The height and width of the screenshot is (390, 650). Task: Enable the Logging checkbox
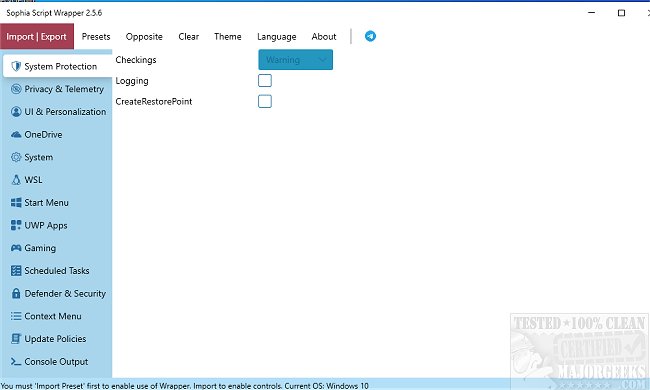(265, 80)
